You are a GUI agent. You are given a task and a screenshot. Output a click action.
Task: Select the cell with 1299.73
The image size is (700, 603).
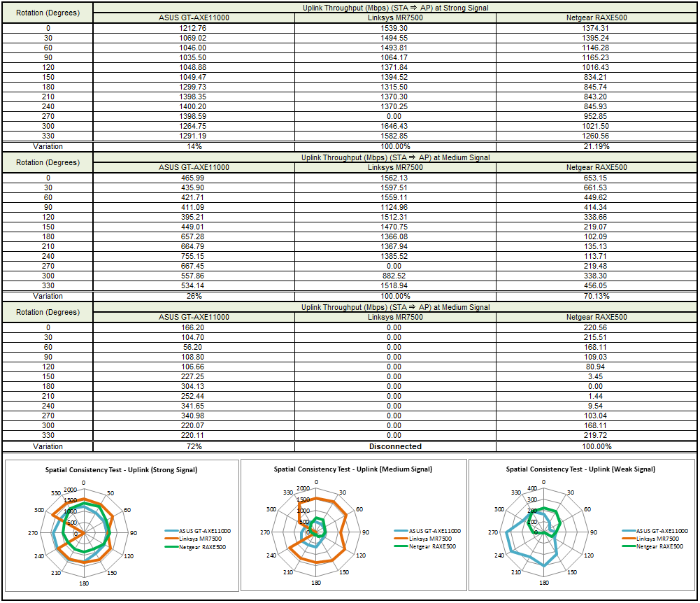pyautogui.click(x=193, y=87)
